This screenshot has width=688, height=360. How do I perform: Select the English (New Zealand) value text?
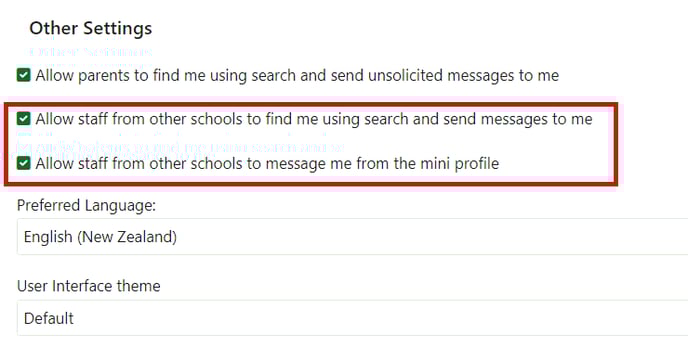click(100, 237)
